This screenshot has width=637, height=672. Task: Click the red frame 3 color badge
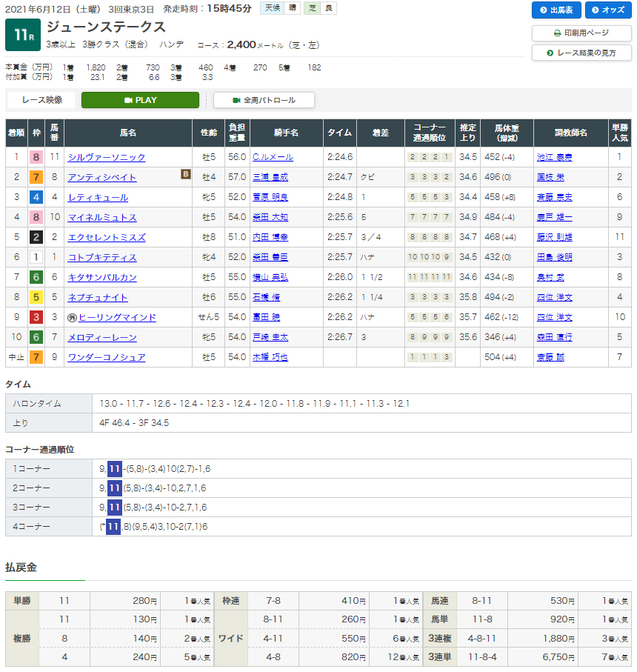pyautogui.click(x=36, y=317)
